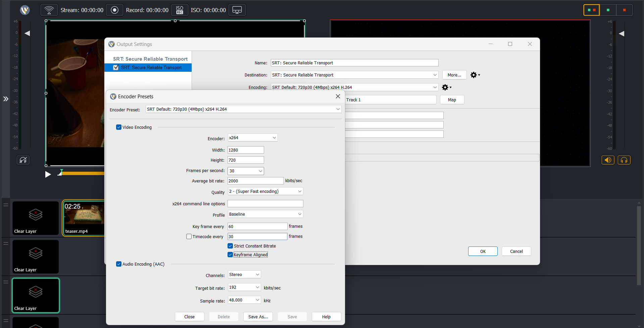644x328 pixels.
Task: Click the preview playhead marker
Action: point(60,172)
